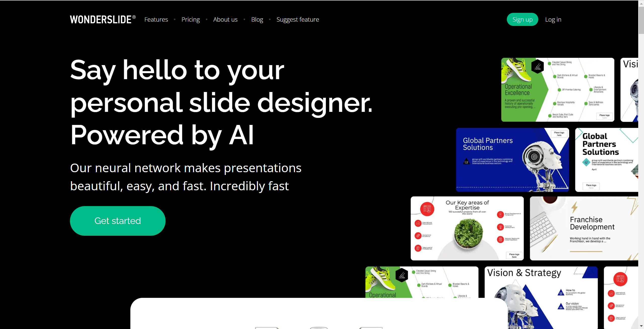Open the blue Global Partners Solutions slide

[512, 160]
